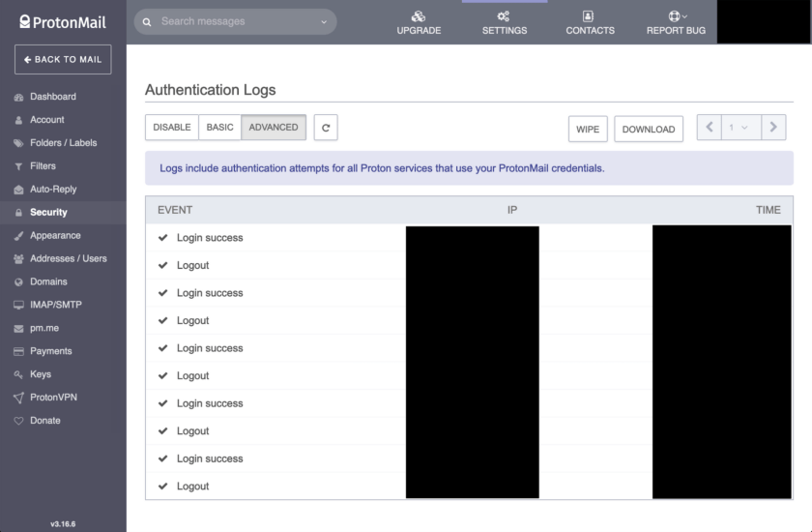
Task: Click the Donate heart icon
Action: (18, 421)
